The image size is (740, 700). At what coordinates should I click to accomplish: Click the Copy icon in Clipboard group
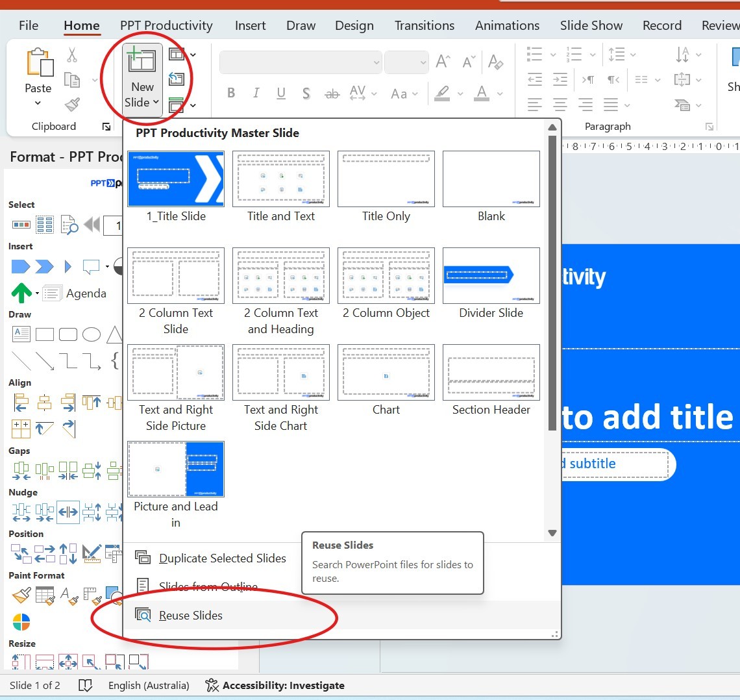72,80
